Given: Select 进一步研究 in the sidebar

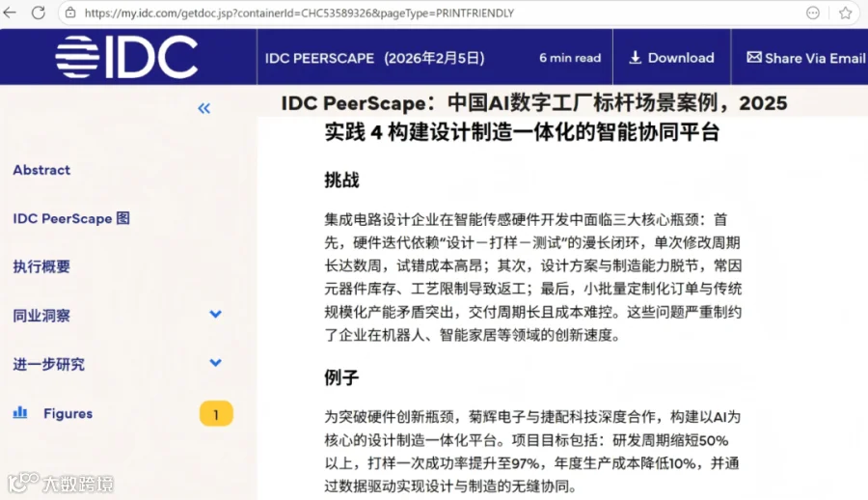Looking at the screenshot, I should click(x=49, y=364).
